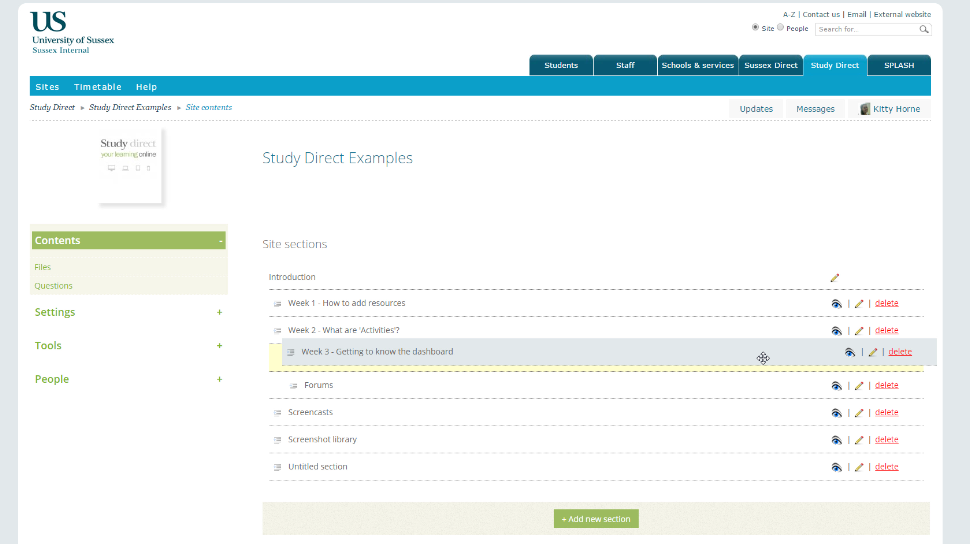Click pencil edit icon for Week 2
Viewport: 970px width, 544px height.
[x=859, y=330]
